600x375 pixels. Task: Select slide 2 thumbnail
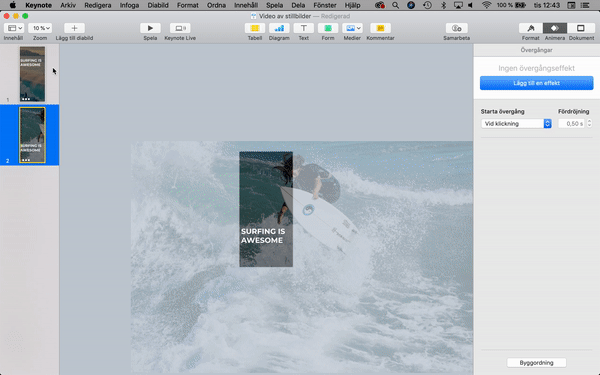point(32,135)
